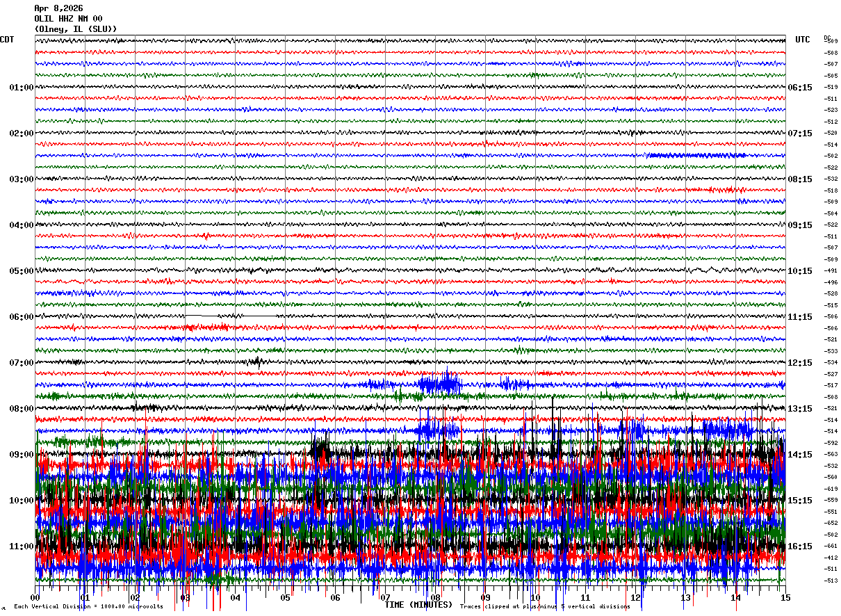Select the -491 DC offset value
This screenshot has height=616, width=841.
pos(831,271)
